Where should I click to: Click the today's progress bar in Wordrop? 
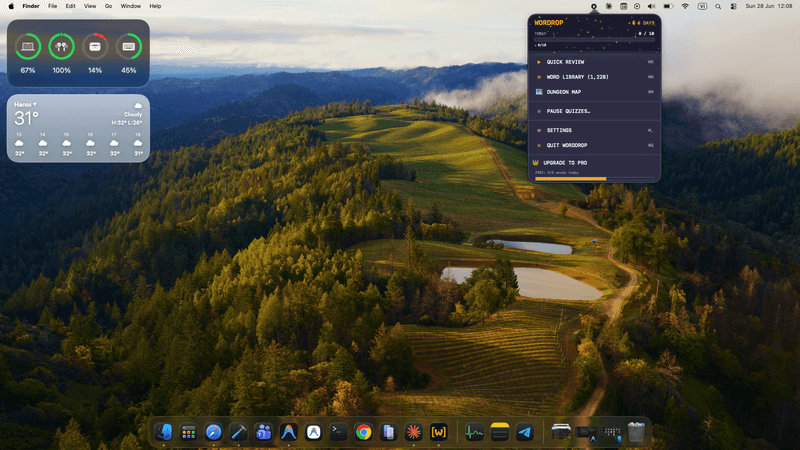[x=594, y=39]
